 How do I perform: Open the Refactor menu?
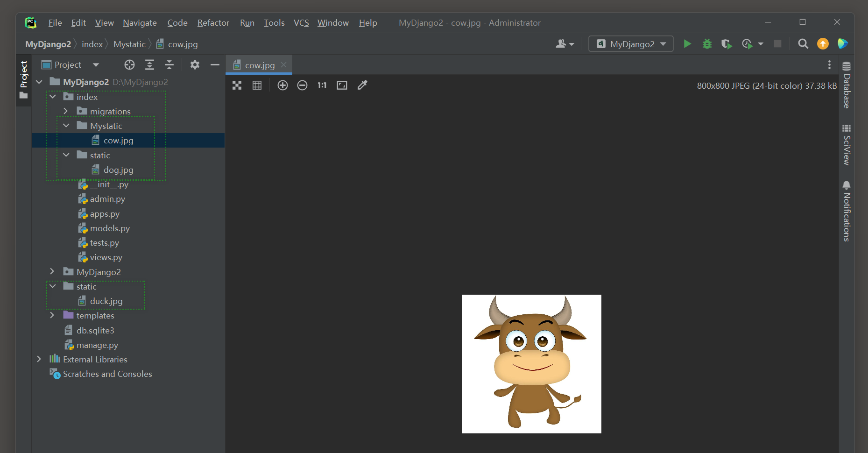(x=213, y=22)
